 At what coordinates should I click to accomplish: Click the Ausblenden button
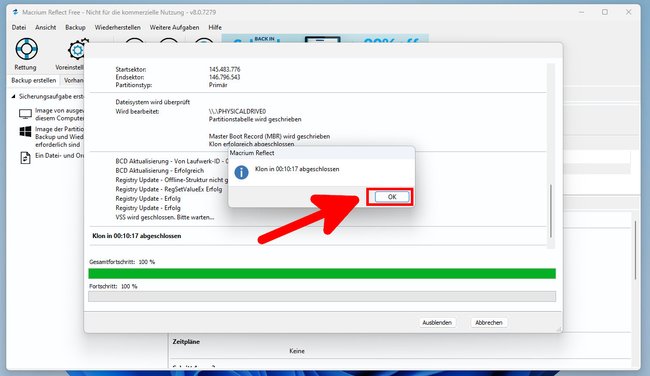pos(437,323)
